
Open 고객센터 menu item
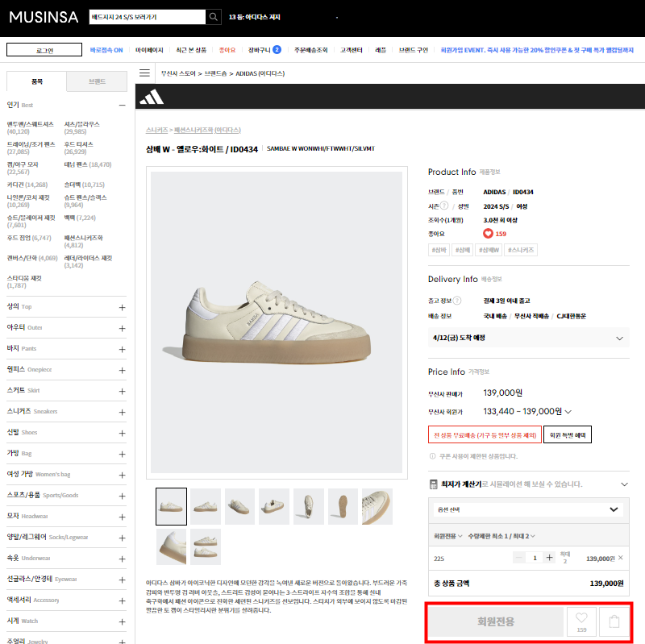352,50
